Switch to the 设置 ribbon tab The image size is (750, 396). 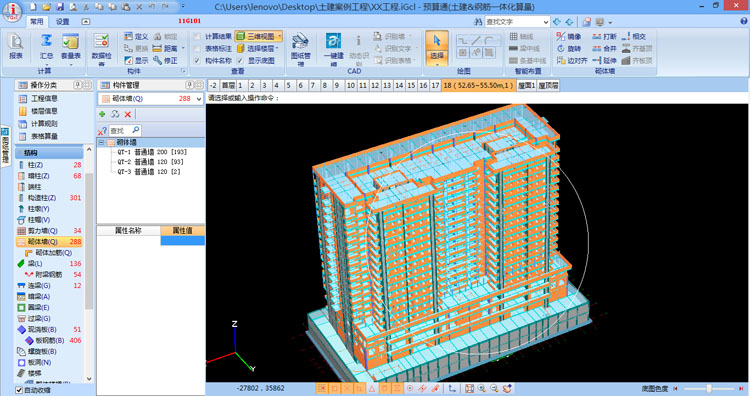coord(62,22)
